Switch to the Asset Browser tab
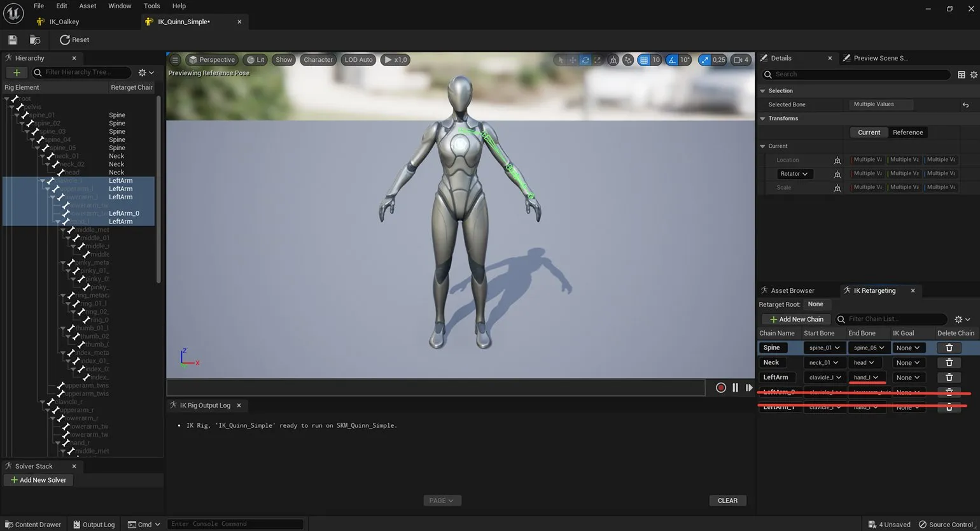The width and height of the screenshot is (980, 531). pos(792,290)
